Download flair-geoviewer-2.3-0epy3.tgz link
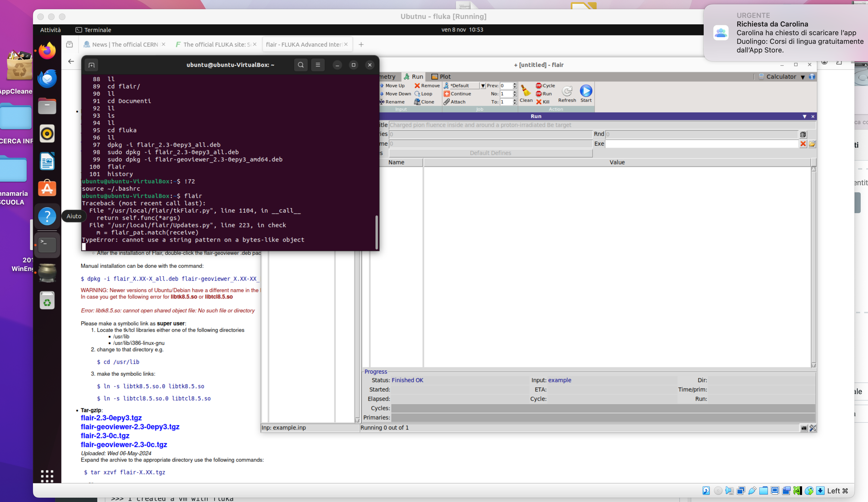The height and width of the screenshot is (502, 868). (x=130, y=427)
